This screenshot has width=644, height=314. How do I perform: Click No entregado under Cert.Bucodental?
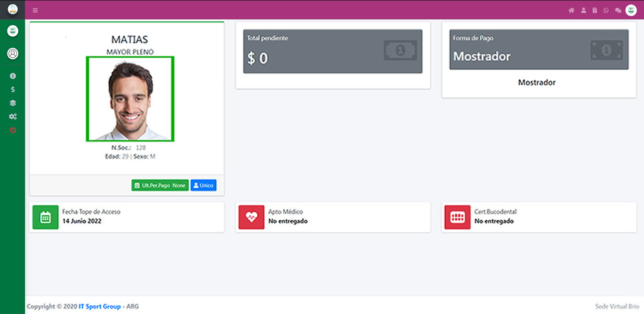click(x=494, y=221)
